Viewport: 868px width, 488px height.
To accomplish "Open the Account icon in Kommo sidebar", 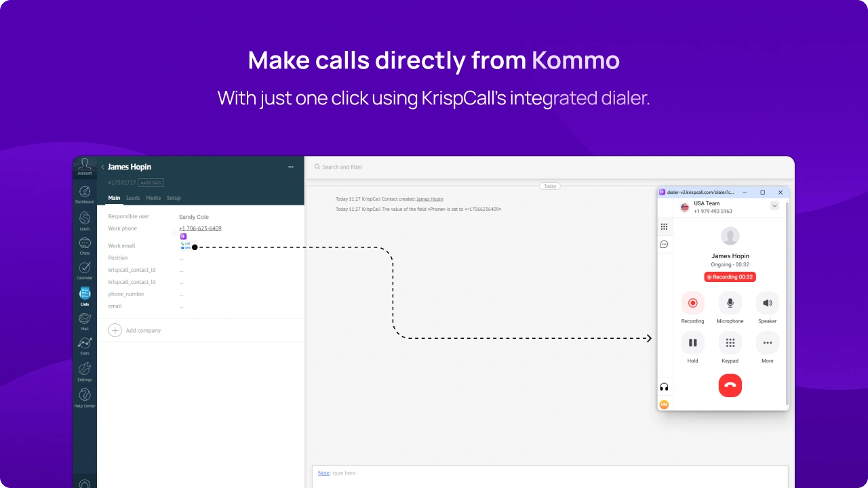I will 85,167.
